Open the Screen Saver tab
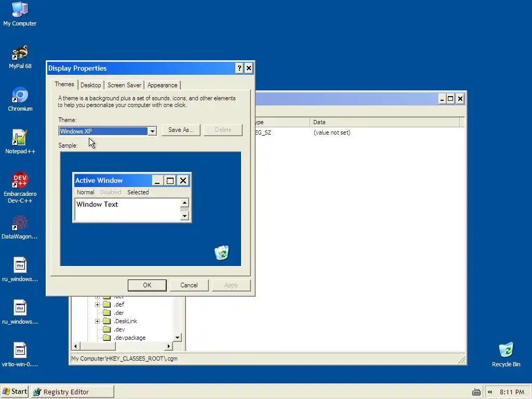Screen dimensions: 532x399 (x=124, y=85)
